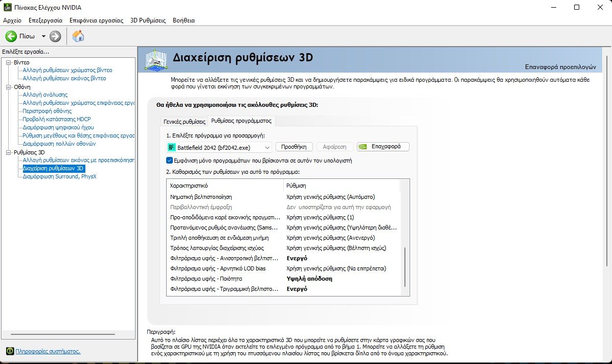The height and width of the screenshot is (364, 612).
Task: Switch to the Γενικές ρυθμίσεις tab
Action: coord(184,121)
